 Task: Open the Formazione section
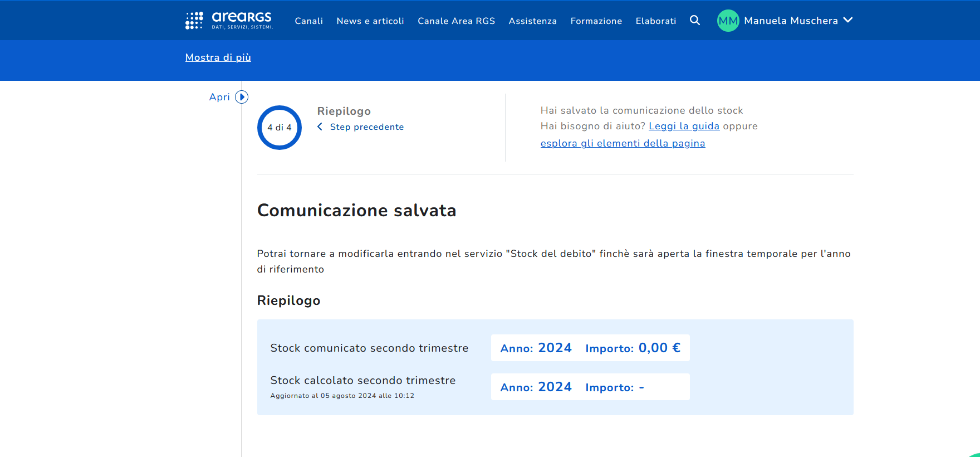coord(596,21)
